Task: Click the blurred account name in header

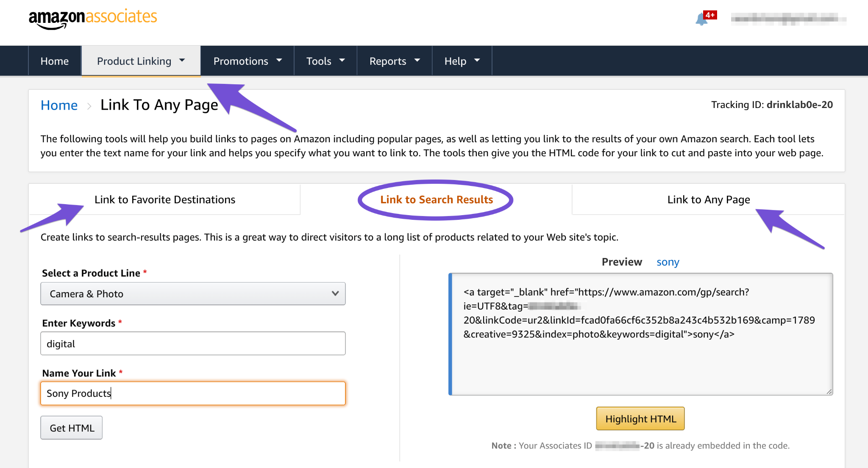Action: (x=789, y=19)
